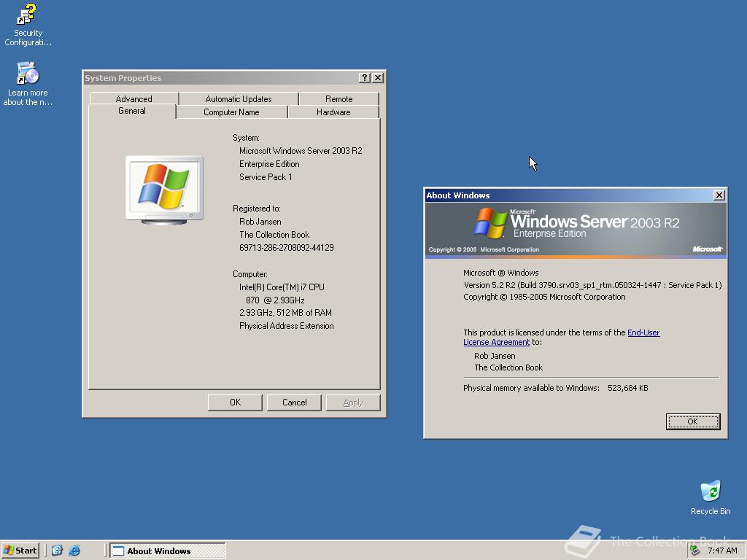Open the Start menu
747x560 pixels.
click(20, 550)
